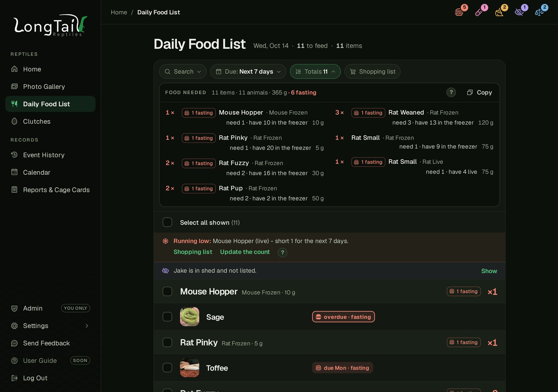Click the 6 fasting summary text
Image resolution: width=558 pixels, height=392 pixels.
[x=304, y=92]
